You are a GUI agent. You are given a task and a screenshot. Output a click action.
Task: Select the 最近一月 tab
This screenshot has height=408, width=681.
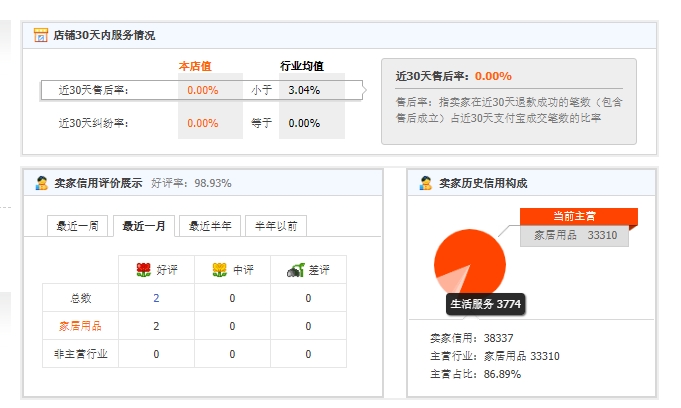pyautogui.click(x=143, y=226)
